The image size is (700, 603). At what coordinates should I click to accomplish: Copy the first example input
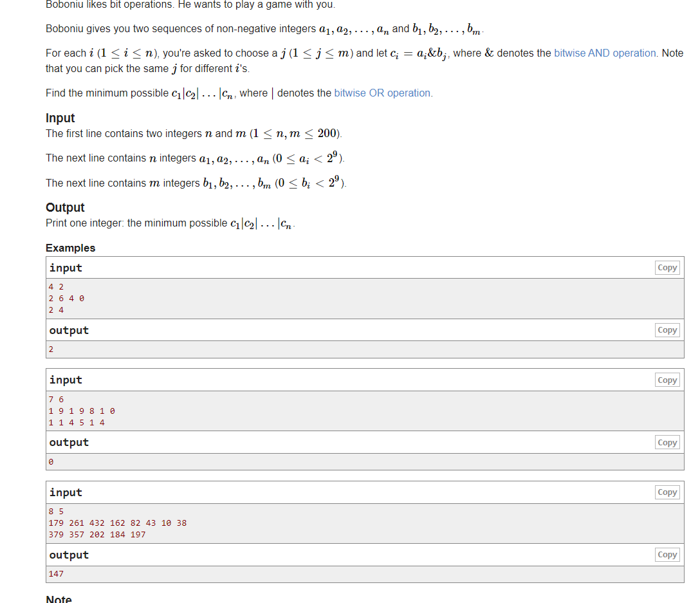pos(667,268)
